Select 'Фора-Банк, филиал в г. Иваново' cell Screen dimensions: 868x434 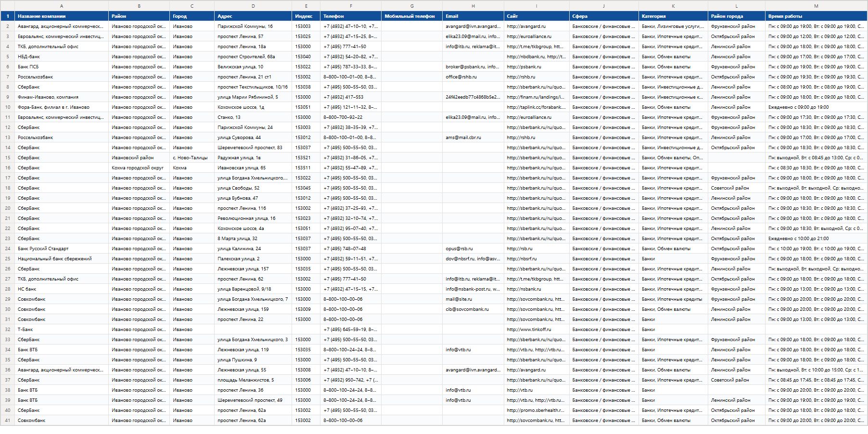point(62,107)
